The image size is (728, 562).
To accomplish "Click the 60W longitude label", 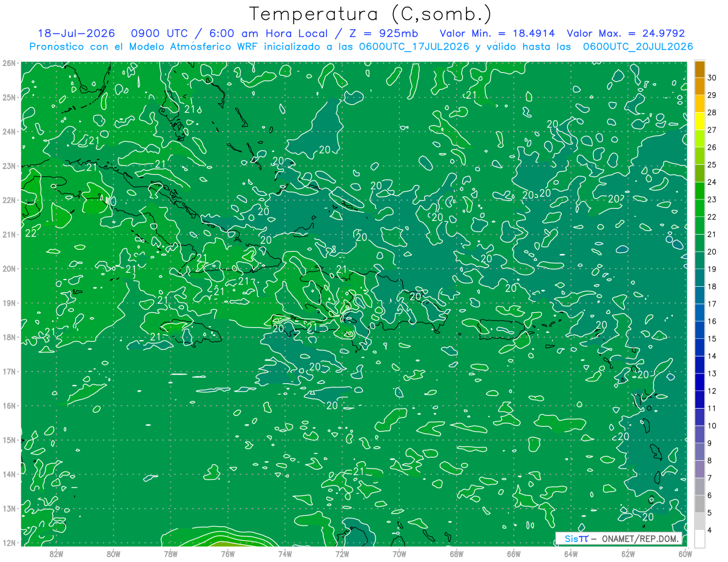I will (x=686, y=554).
